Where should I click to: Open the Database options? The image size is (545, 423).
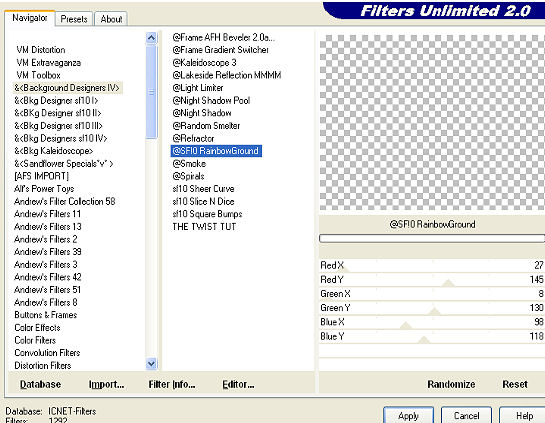pos(40,384)
